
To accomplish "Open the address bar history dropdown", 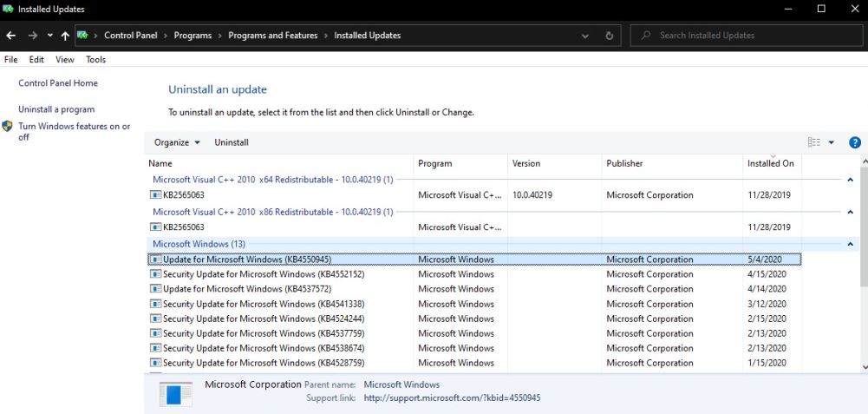I will pos(585,36).
